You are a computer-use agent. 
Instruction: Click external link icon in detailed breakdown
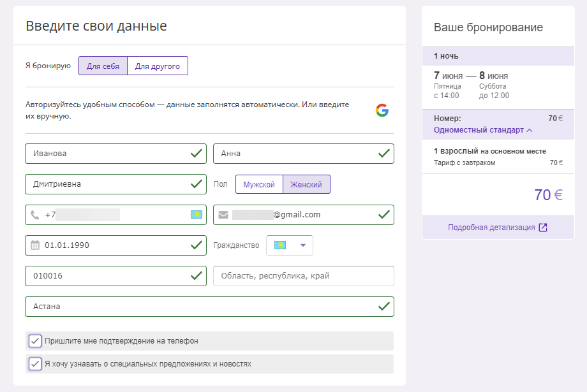click(x=543, y=228)
